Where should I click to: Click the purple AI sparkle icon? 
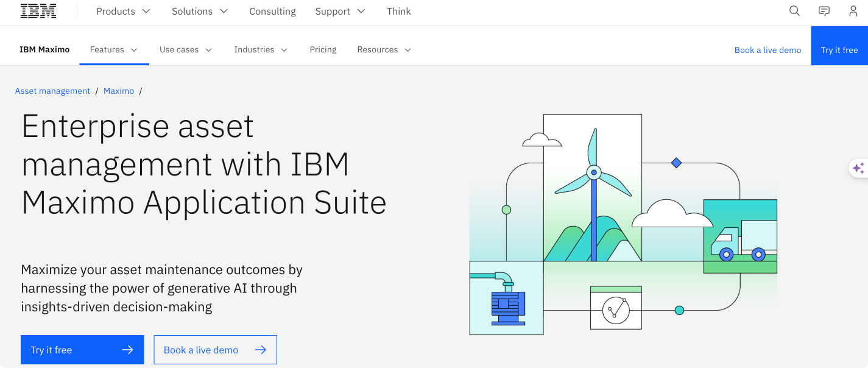[x=858, y=168]
